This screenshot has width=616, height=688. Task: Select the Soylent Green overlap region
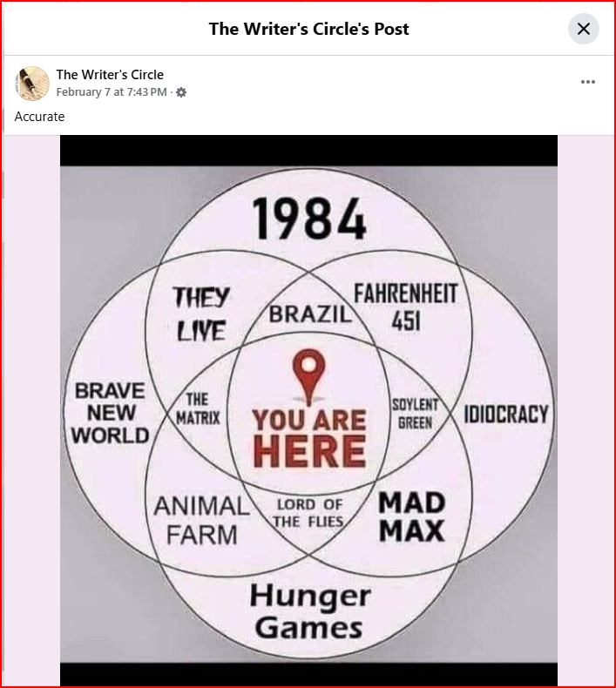[415, 414]
